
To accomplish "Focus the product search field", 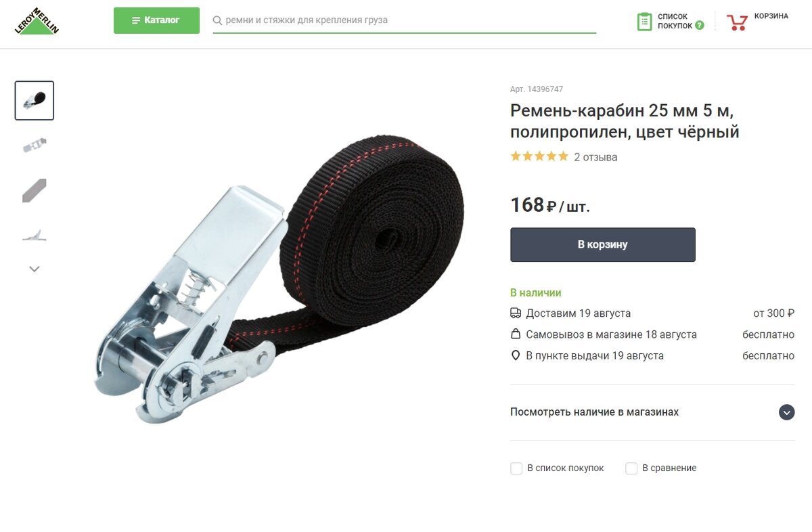I will click(x=405, y=20).
